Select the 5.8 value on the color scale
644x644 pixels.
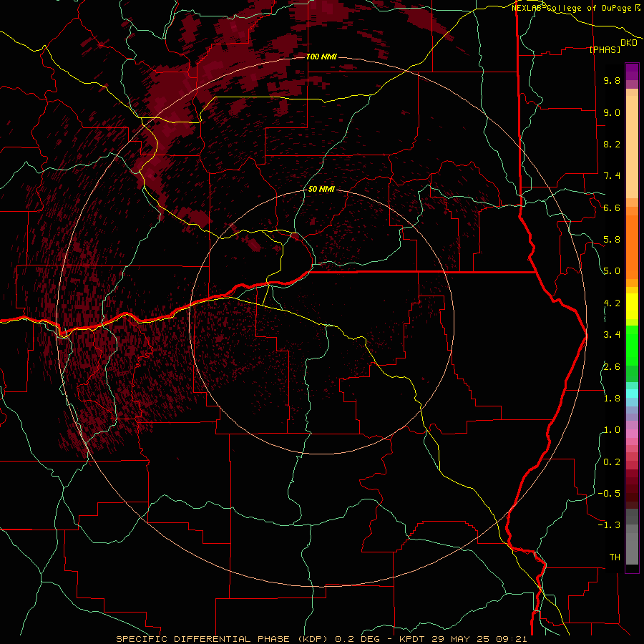tap(612, 240)
